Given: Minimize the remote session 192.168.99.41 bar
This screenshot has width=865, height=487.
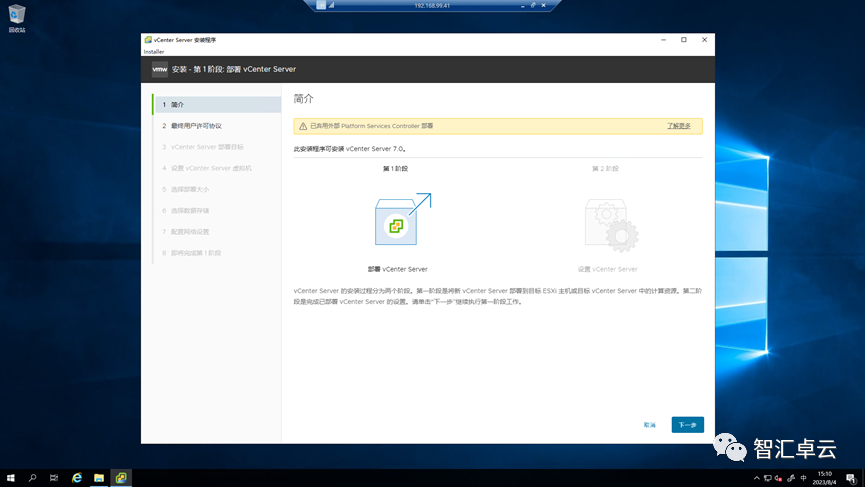Looking at the screenshot, I should [x=522, y=6].
